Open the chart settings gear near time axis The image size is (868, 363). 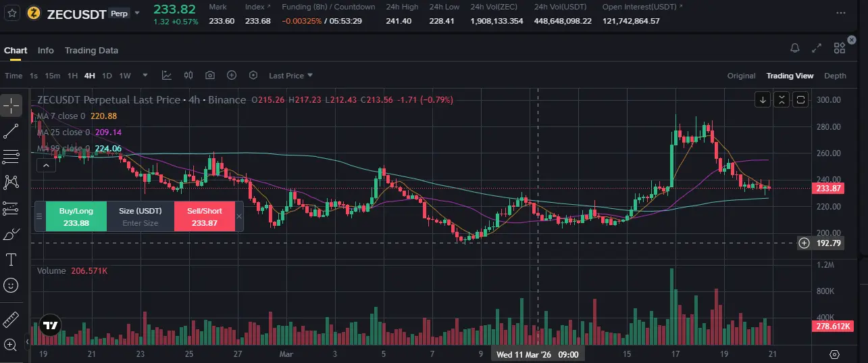coord(834,354)
